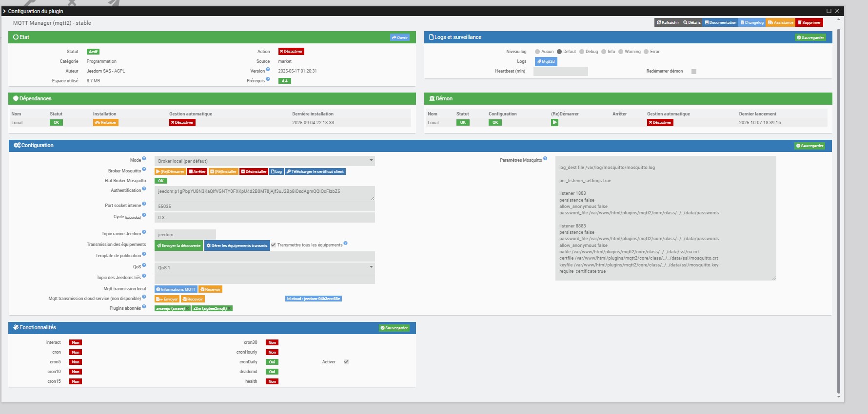Toggle the Activer checkbox in Fonctionnalités

[346, 362]
